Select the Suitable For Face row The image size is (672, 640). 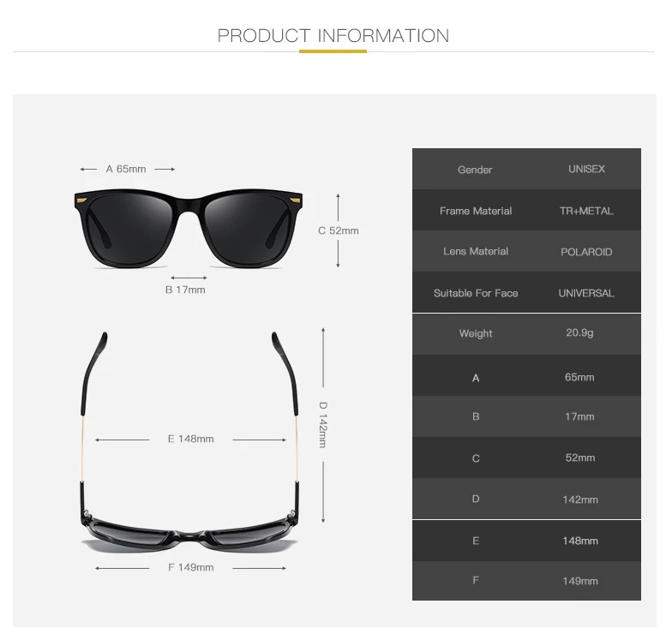click(526, 293)
